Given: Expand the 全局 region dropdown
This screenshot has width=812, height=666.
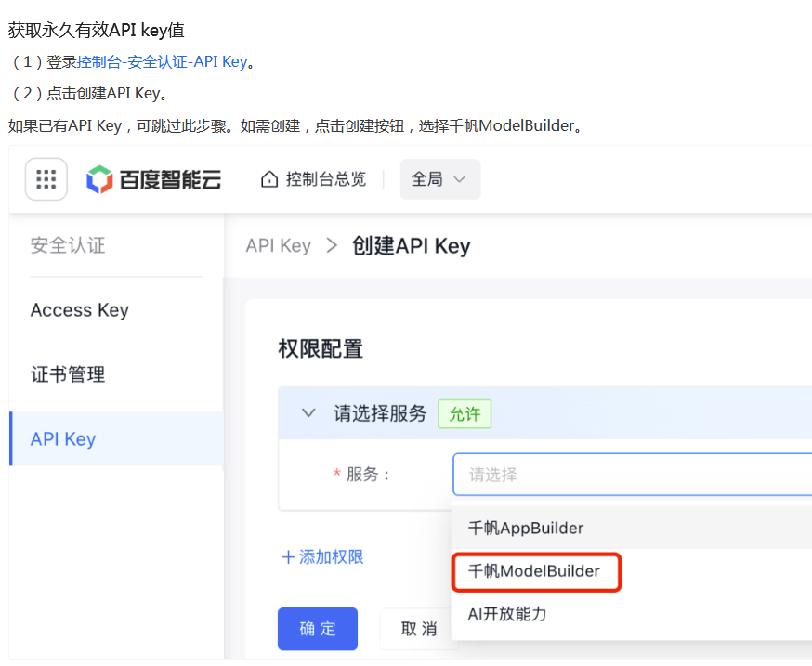Looking at the screenshot, I should pos(440,179).
